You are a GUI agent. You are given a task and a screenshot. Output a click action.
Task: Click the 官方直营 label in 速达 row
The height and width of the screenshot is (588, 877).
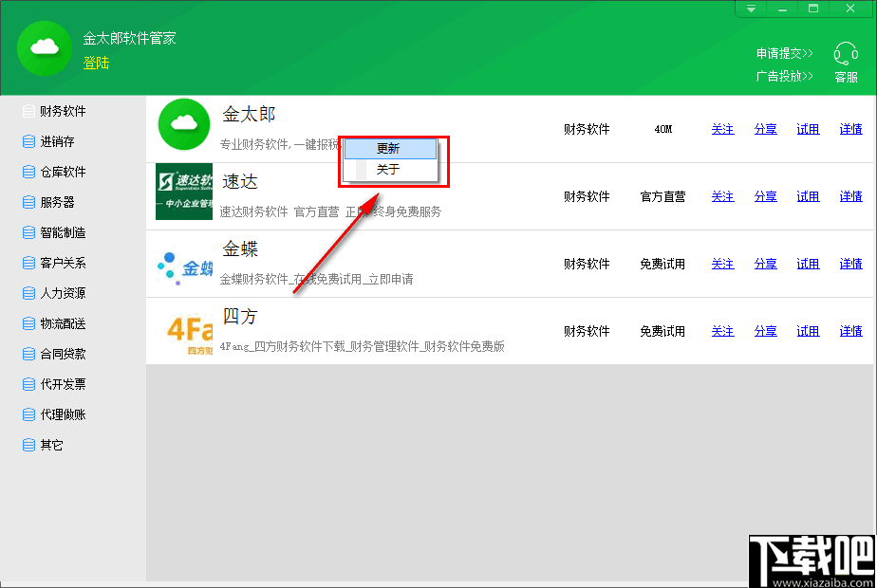tap(662, 196)
